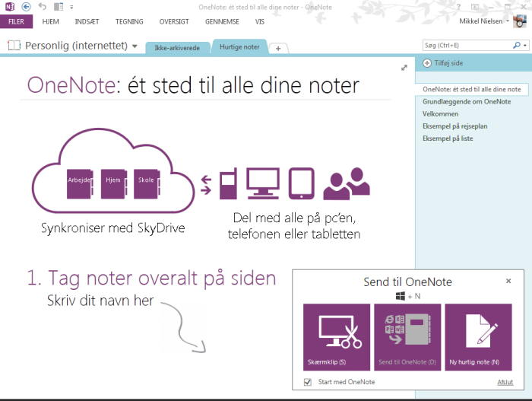The width and height of the screenshot is (532, 401).
Task: Click the Skole notebook in the cloud
Action: click(147, 183)
